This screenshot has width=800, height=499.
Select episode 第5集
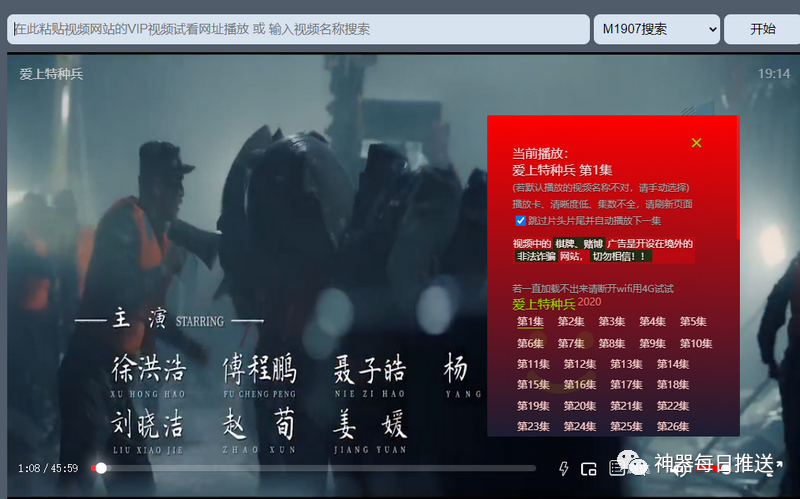(693, 321)
